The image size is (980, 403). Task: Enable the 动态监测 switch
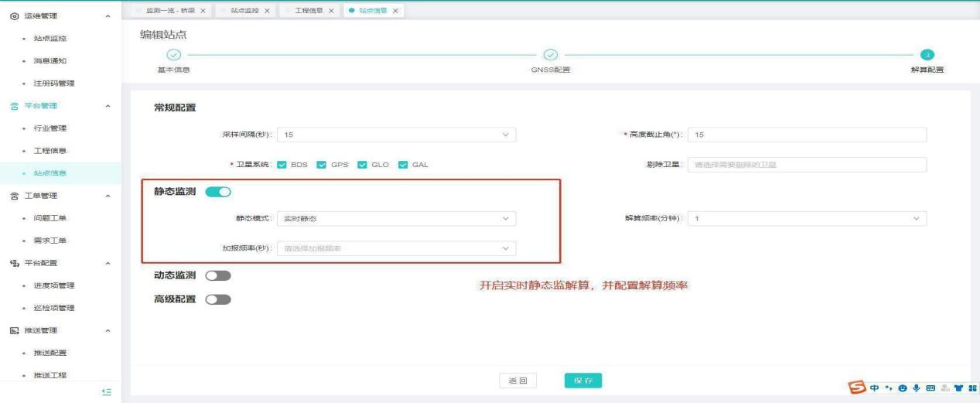point(218,275)
